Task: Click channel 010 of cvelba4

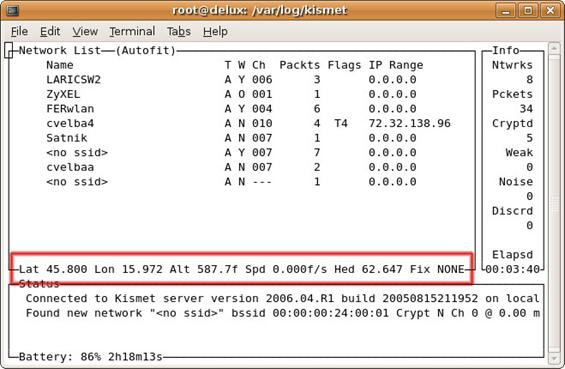Action: click(262, 124)
